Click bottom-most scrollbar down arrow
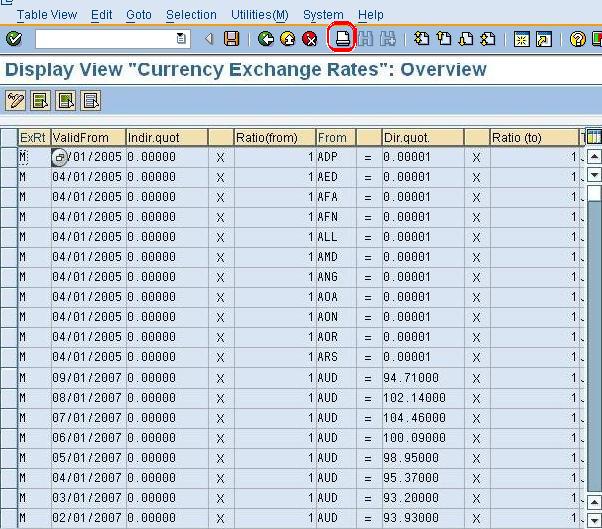This screenshot has width=602, height=529. [x=594, y=520]
